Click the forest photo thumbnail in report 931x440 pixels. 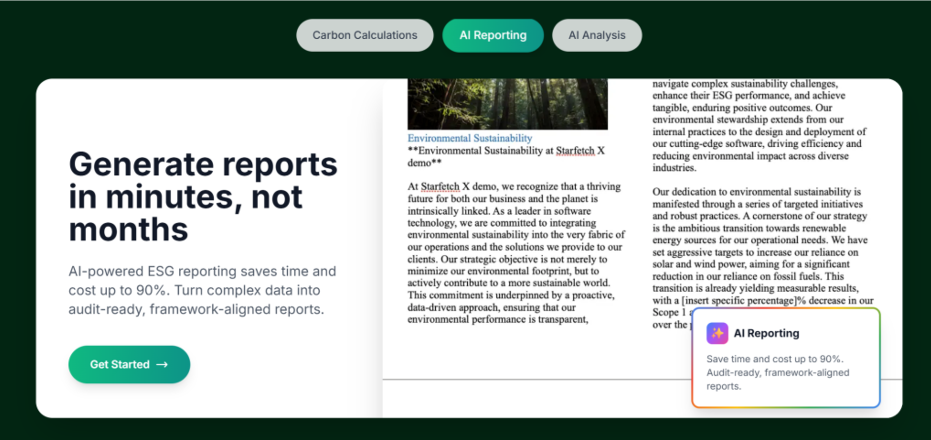[507, 105]
